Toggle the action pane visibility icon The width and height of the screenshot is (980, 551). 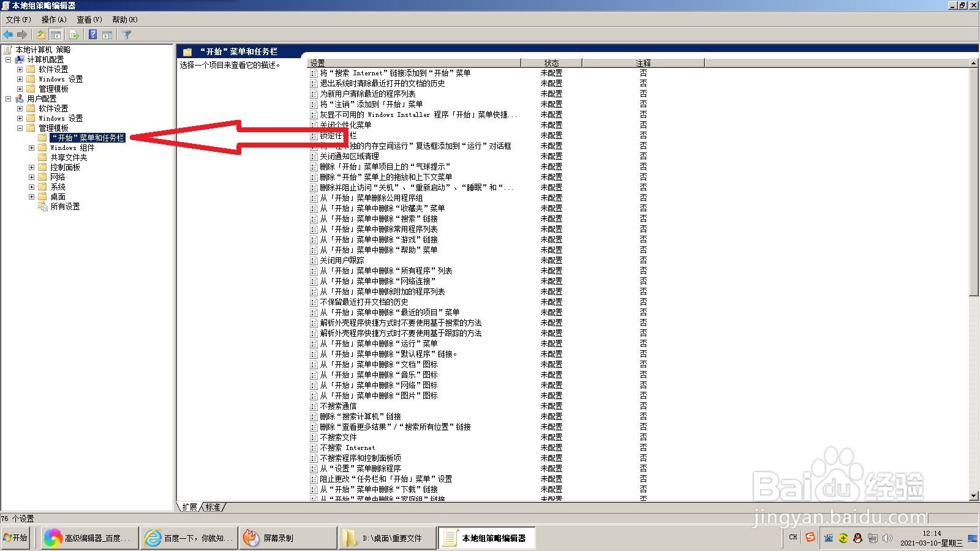[107, 34]
